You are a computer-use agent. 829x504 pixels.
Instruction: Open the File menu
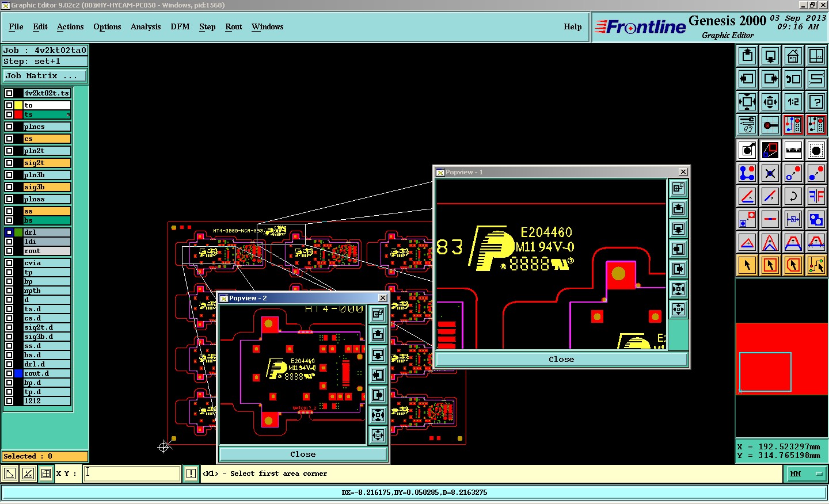[x=16, y=26]
